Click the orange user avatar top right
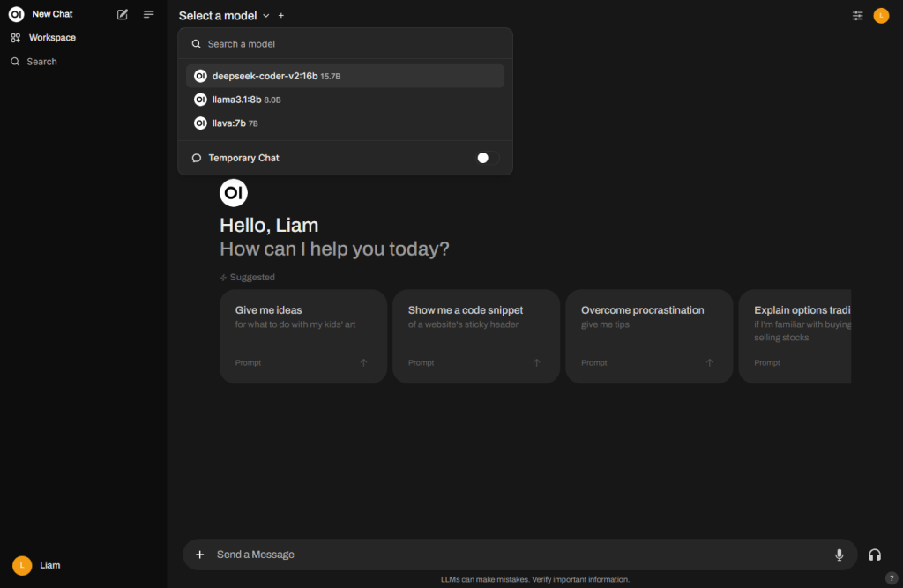The height and width of the screenshot is (588, 903). point(881,16)
